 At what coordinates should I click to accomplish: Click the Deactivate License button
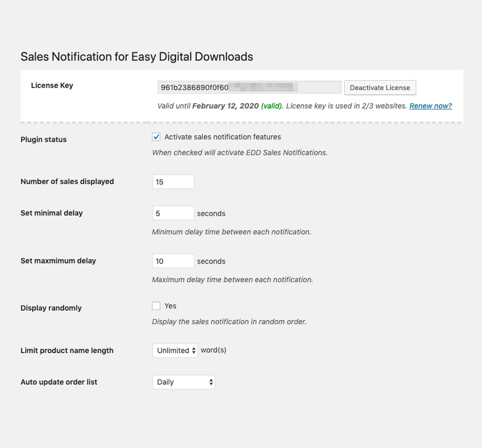(x=380, y=88)
